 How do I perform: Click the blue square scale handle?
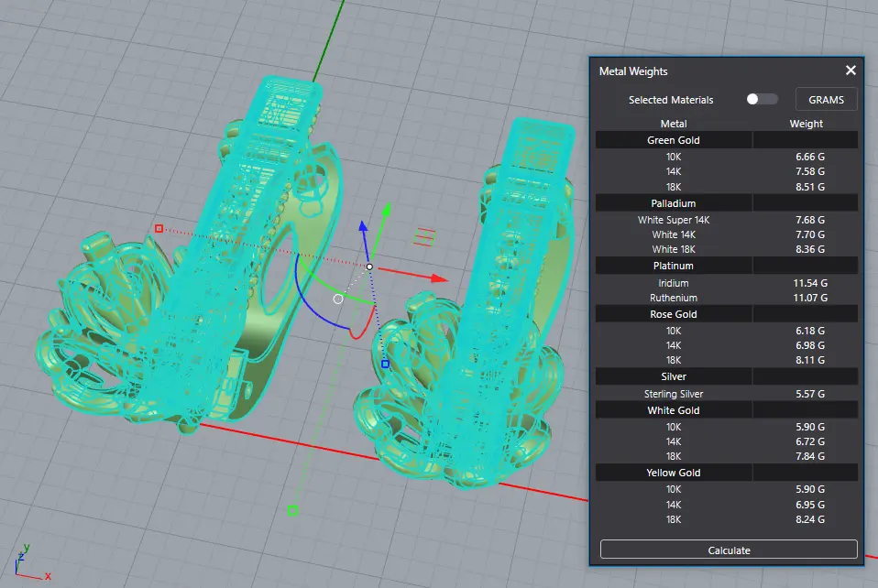tap(385, 365)
